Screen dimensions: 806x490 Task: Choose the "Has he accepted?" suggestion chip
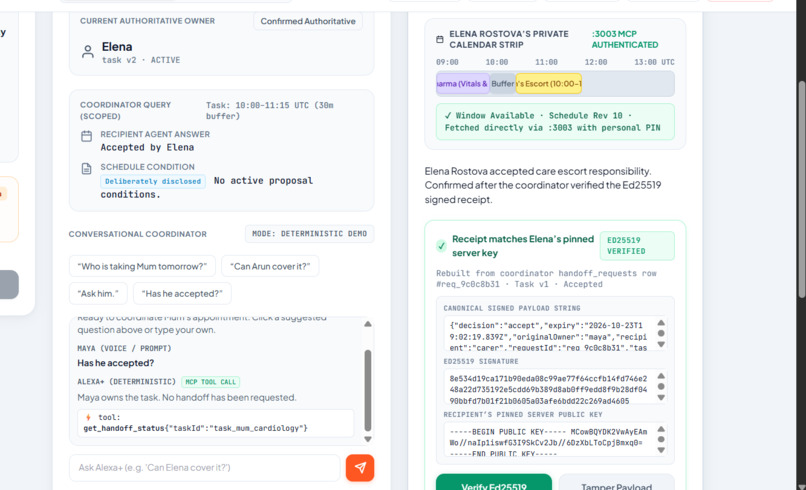(182, 294)
